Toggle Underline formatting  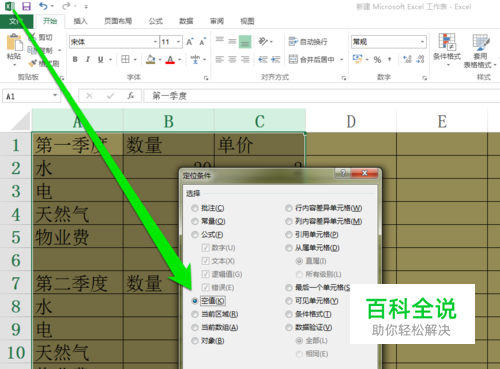(x=100, y=59)
